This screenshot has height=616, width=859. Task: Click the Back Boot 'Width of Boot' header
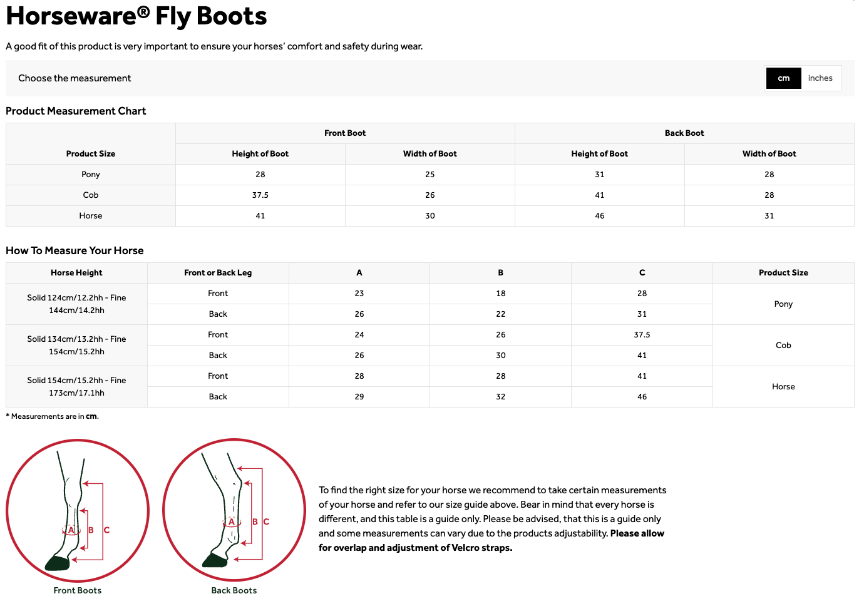tap(769, 154)
